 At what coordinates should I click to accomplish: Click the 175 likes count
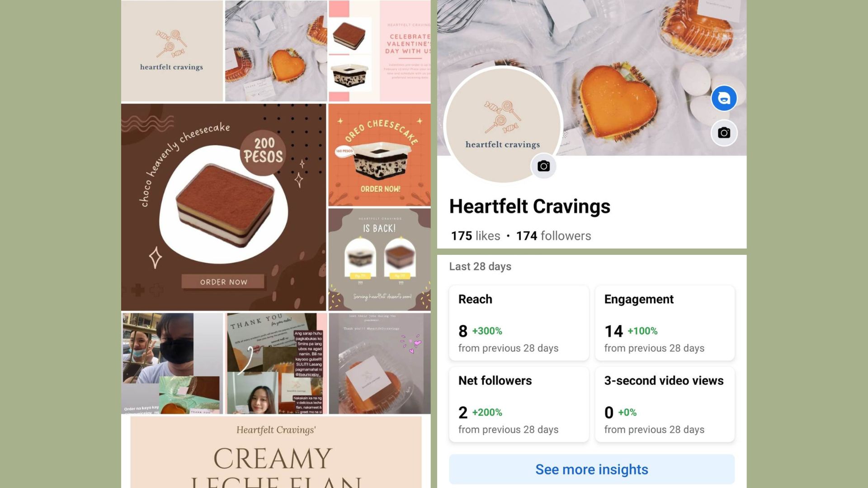[476, 236]
